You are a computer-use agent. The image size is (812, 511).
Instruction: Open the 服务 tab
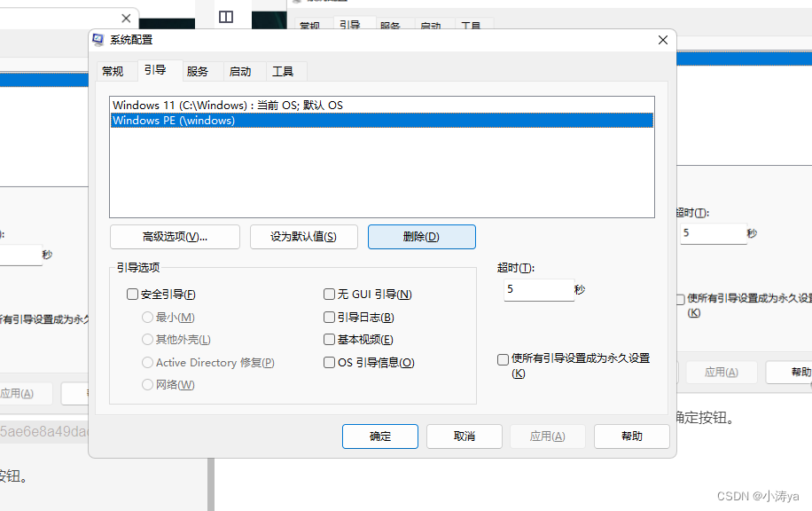(198, 72)
